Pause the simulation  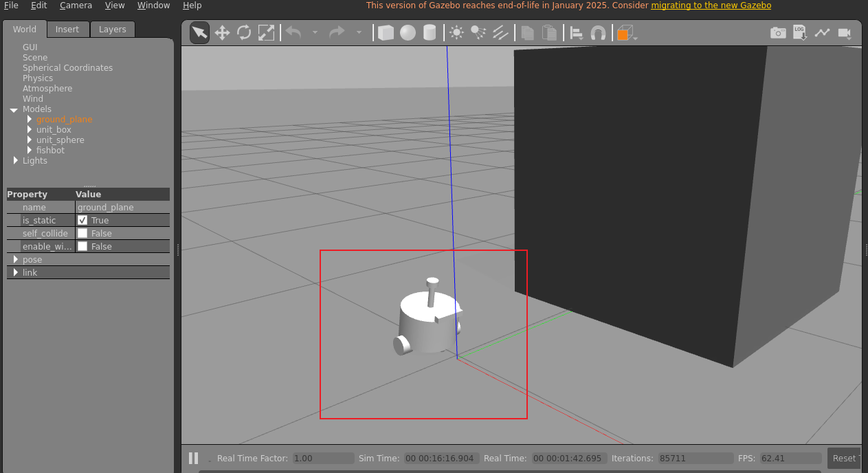194,458
